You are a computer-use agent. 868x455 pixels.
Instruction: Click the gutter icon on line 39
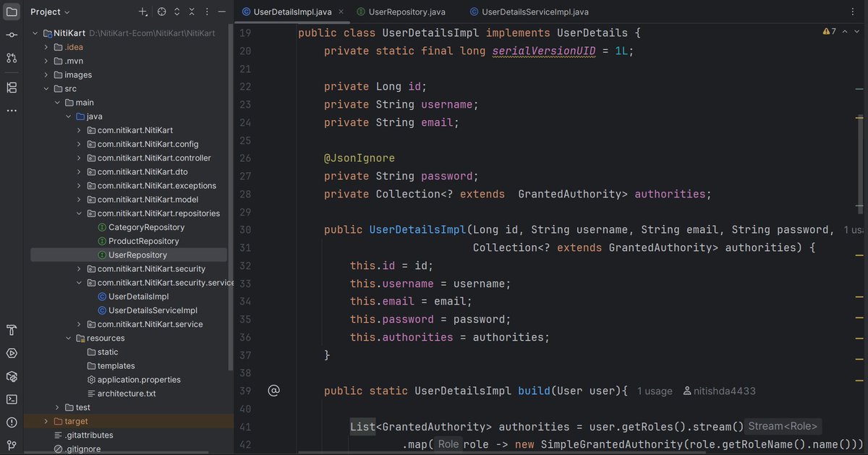(273, 391)
